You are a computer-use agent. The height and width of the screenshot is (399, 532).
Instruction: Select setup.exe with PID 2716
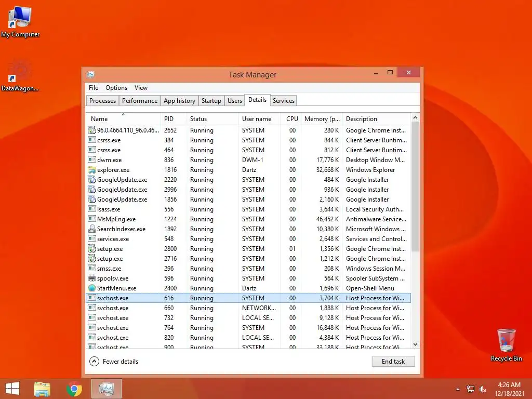(x=248, y=258)
